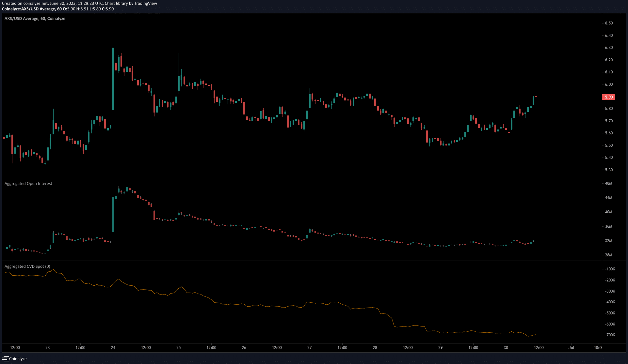Click the 6.40 price axis label
Image resolution: width=628 pixels, height=364 pixels.
pyautogui.click(x=609, y=36)
